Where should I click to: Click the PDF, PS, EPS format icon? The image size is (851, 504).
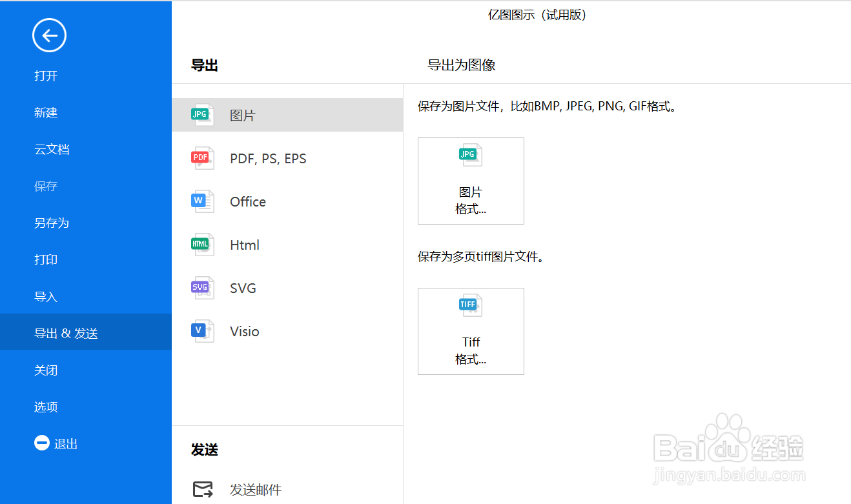(x=202, y=157)
